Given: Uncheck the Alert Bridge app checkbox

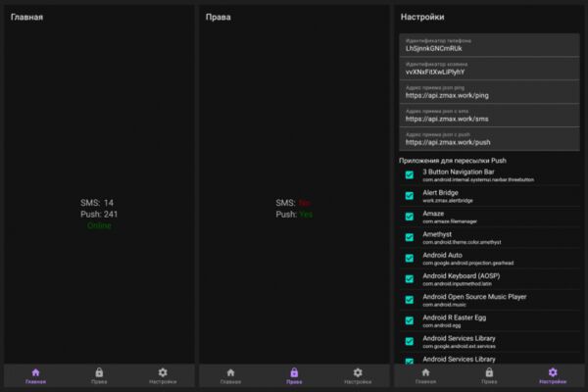Looking at the screenshot, I should [410, 196].
